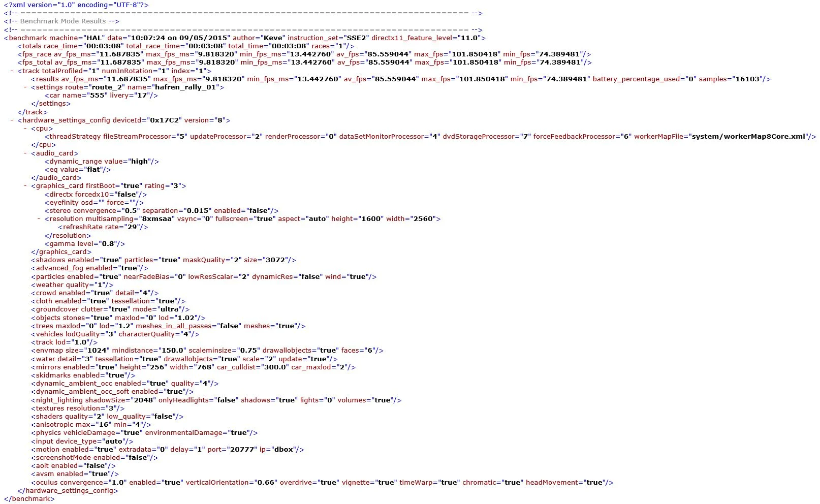Image resolution: width=820 pixels, height=504 pixels.
Task: Click the refreshRate rate value "29"
Action: coord(133,227)
